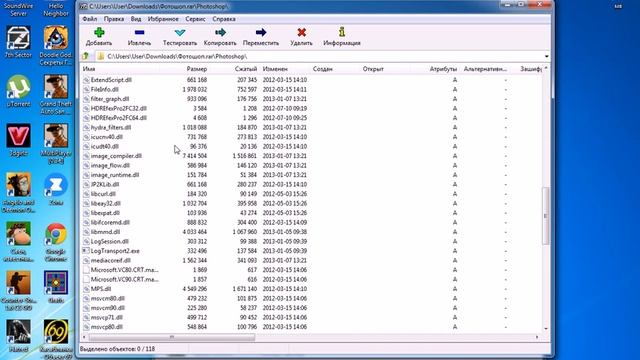640x360 pixels.
Task: Sort the list by the Сжатый column header
Action: (x=246, y=69)
